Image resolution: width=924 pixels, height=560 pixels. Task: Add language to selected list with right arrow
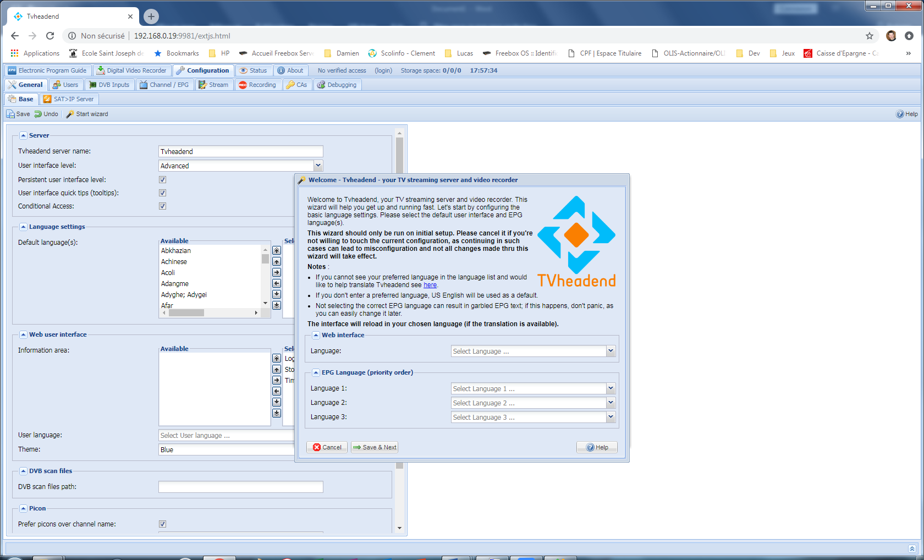point(277,272)
